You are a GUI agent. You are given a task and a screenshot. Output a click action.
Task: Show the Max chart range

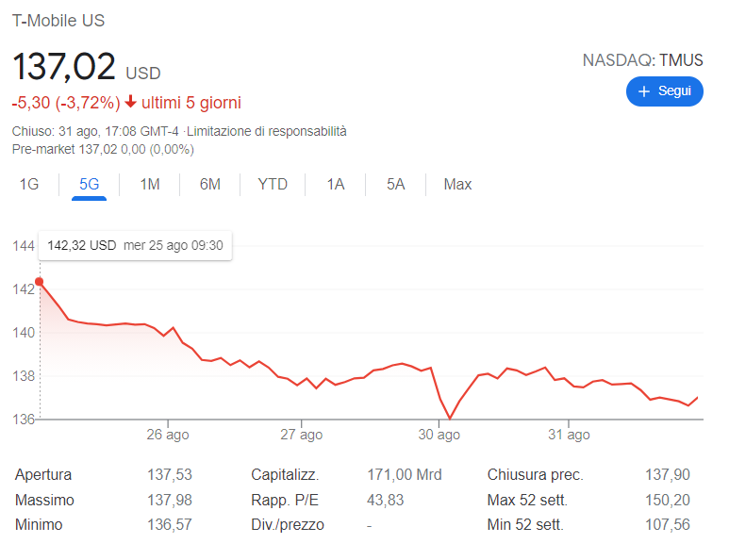[457, 185]
